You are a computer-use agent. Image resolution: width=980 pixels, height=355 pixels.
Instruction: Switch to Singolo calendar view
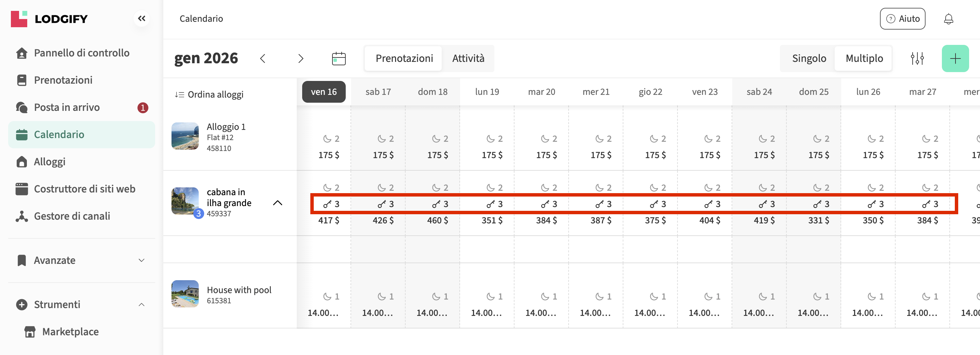[x=809, y=58]
